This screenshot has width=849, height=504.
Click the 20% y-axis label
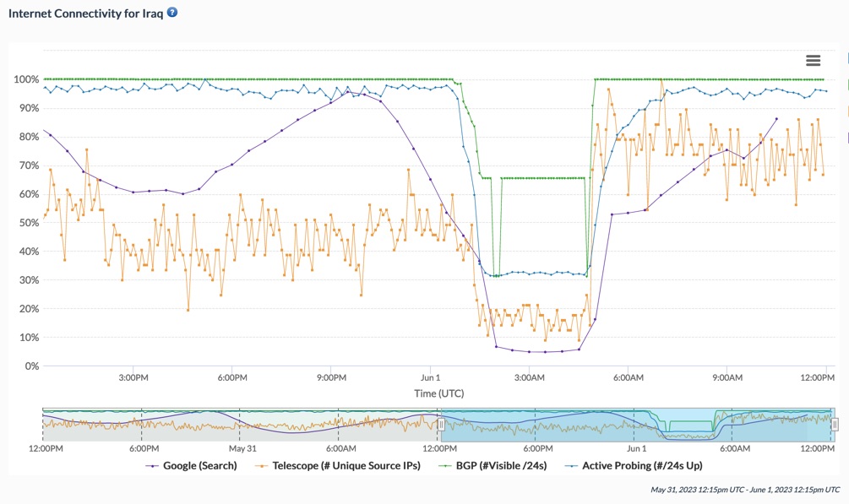point(28,309)
